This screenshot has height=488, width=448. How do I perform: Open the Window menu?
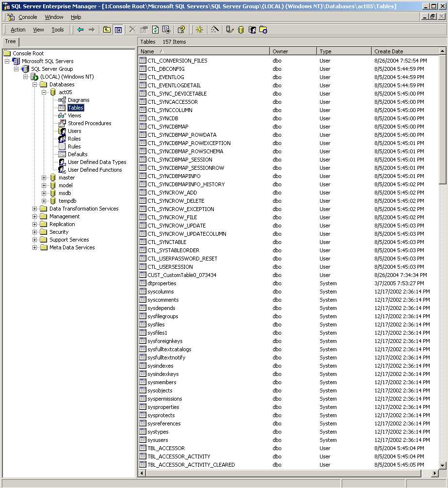pyautogui.click(x=54, y=17)
